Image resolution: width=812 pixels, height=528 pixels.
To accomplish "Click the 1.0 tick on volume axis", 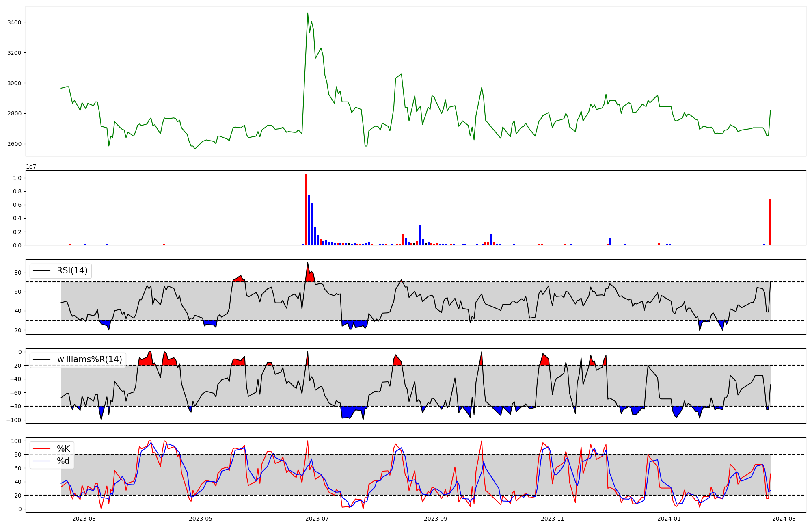I will click(17, 178).
